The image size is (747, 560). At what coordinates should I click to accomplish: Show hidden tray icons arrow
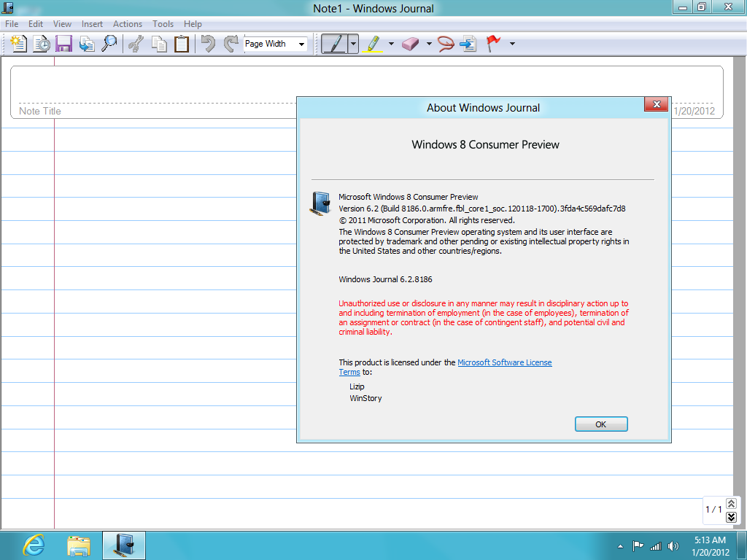pos(620,546)
